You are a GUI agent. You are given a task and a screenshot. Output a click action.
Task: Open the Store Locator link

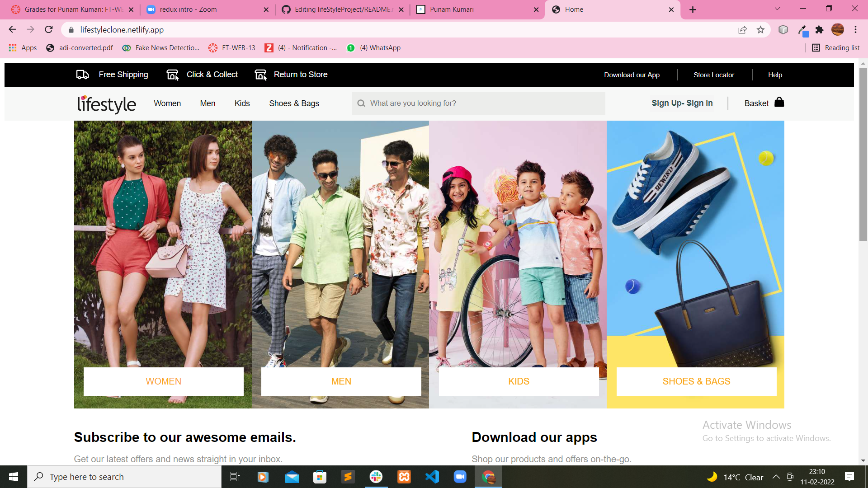pos(713,75)
